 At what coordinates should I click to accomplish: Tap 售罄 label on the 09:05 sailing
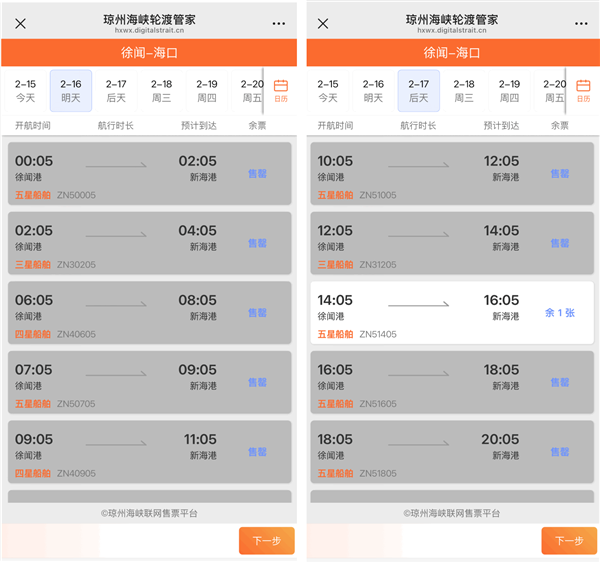pyautogui.click(x=257, y=452)
